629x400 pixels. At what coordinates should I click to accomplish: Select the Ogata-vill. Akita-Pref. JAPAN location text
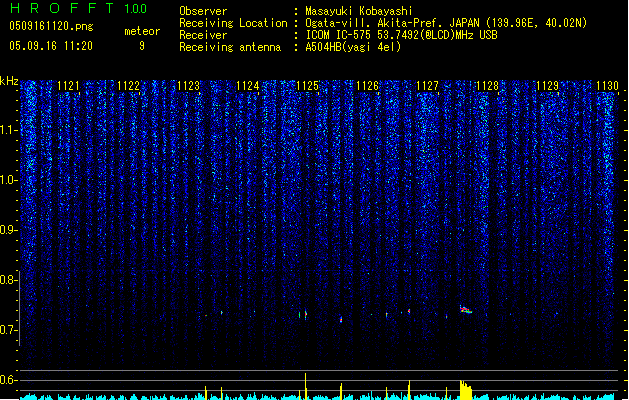(446, 23)
